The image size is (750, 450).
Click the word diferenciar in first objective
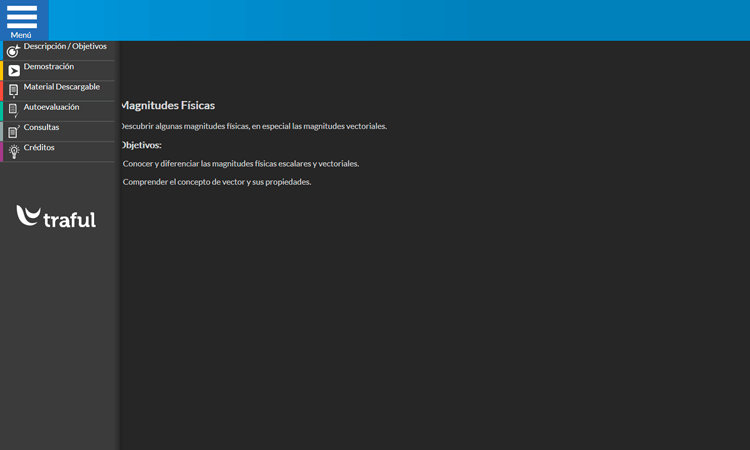click(180, 163)
